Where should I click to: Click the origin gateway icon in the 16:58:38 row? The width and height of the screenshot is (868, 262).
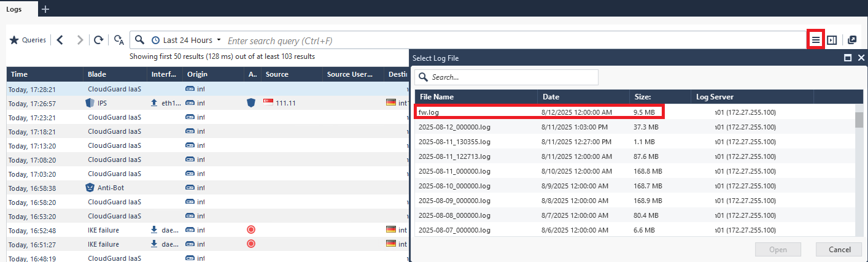tap(190, 188)
